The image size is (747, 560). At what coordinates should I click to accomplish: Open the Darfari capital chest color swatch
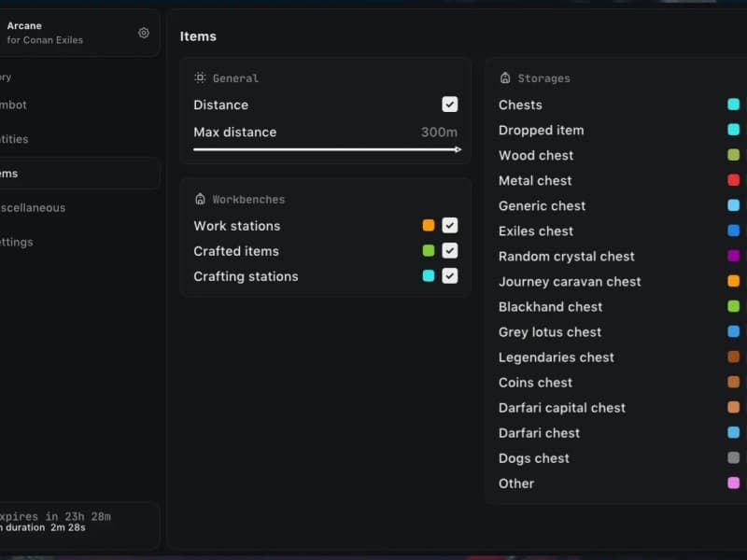[x=733, y=407]
